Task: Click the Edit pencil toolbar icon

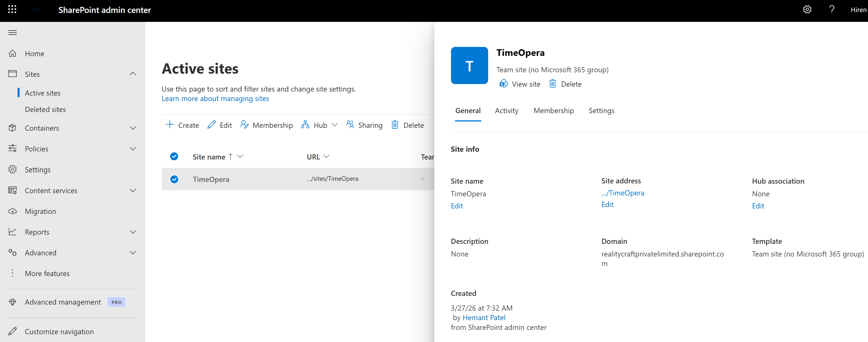Action: point(211,125)
